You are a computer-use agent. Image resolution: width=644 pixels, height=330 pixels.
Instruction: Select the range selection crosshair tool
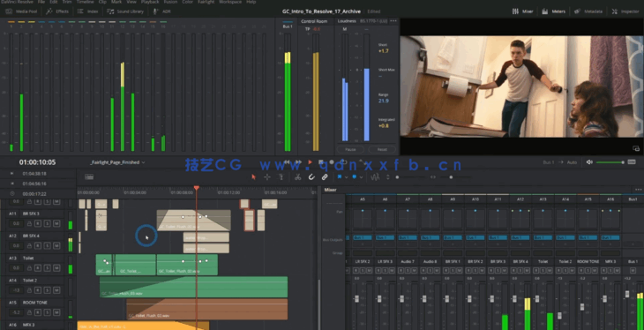267,177
